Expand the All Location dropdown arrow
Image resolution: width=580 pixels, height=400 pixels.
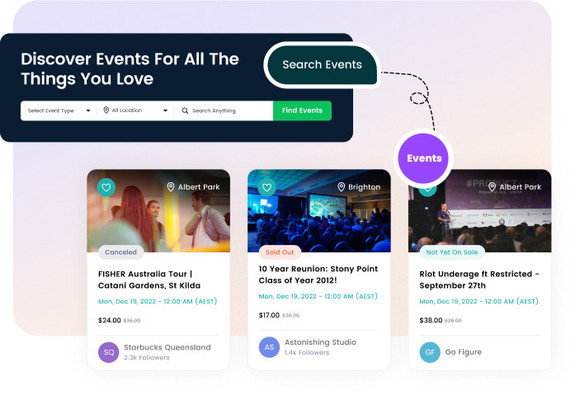(x=165, y=111)
